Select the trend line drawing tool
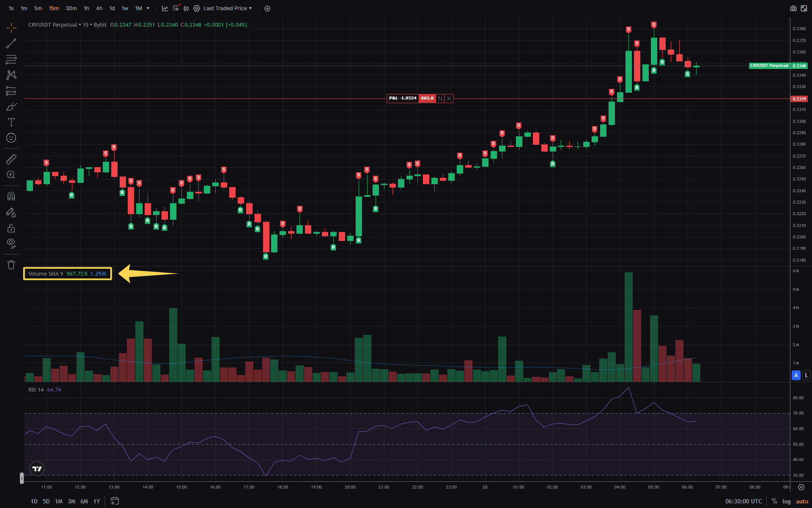Image resolution: width=812 pixels, height=508 pixels. pyautogui.click(x=11, y=43)
